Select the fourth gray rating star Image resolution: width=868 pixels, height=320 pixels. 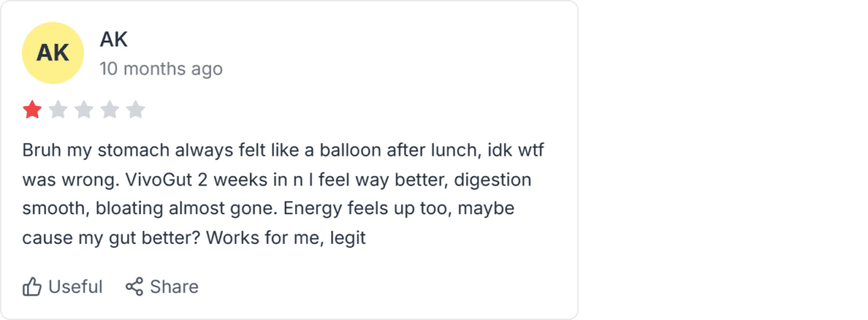click(109, 109)
